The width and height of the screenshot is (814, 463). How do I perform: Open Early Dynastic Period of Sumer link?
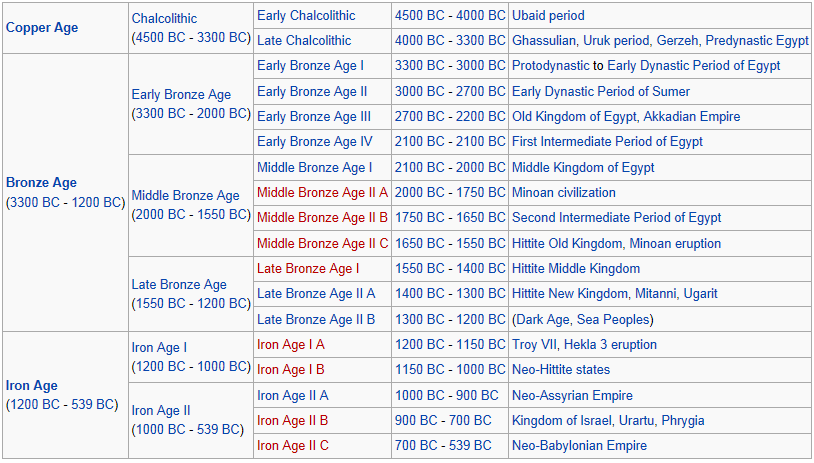[x=601, y=91]
